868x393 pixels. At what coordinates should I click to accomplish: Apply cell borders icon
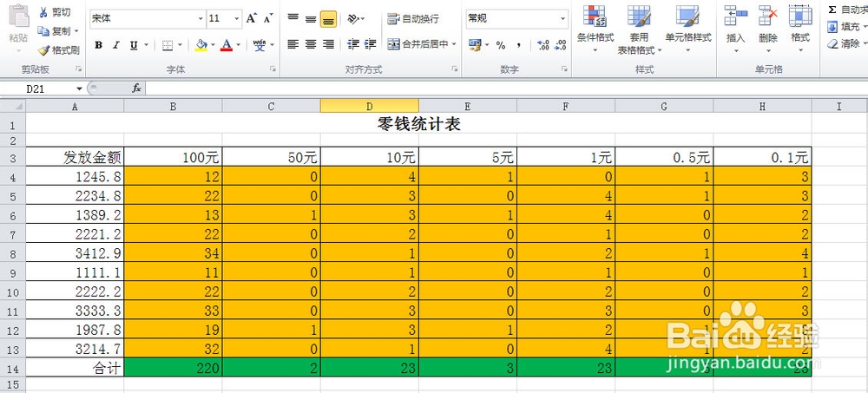point(168,45)
